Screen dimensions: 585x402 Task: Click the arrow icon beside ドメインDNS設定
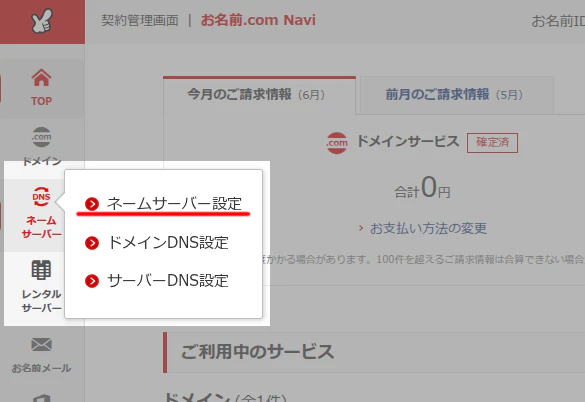click(x=92, y=243)
